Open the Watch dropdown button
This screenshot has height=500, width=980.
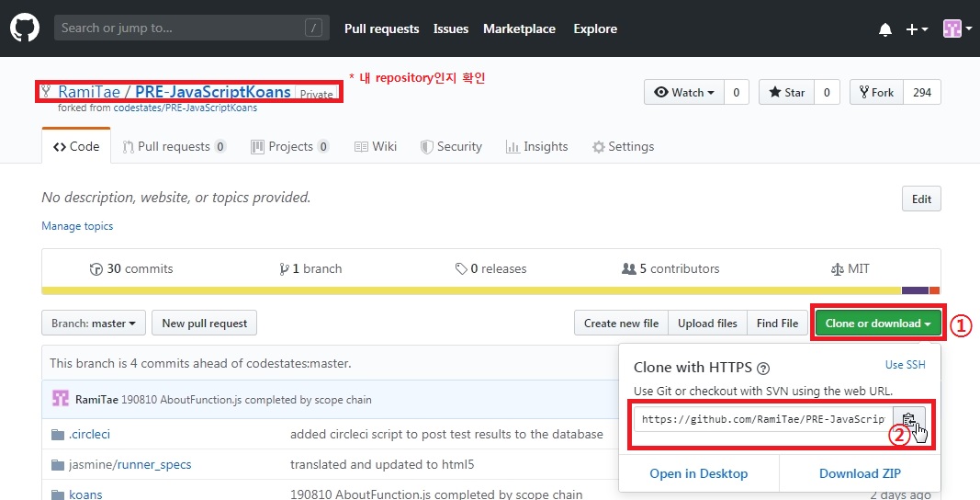683,93
